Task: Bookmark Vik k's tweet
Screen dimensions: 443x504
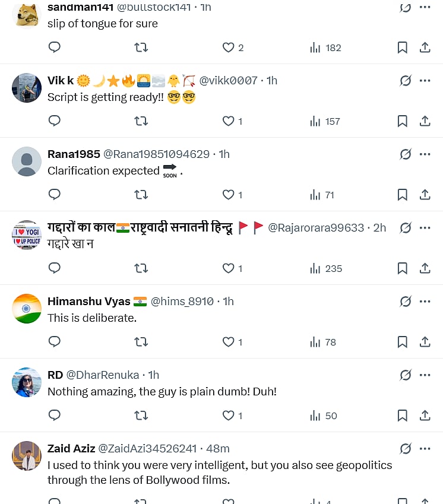Action: (402, 121)
